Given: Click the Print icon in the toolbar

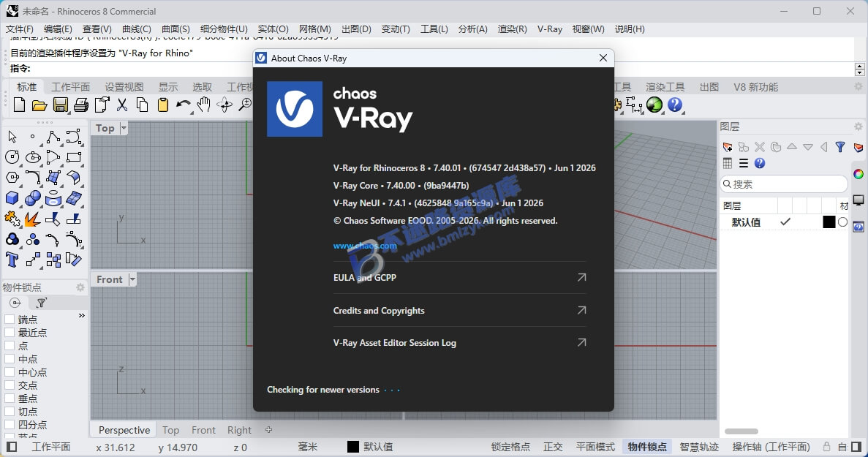Looking at the screenshot, I should coord(81,105).
